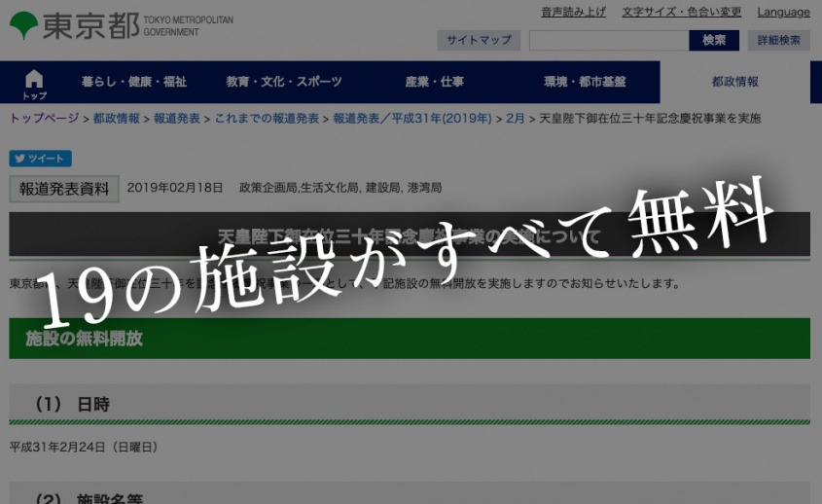822x504 pixels.
Task: Click the トップページ breadcrumb link
Action: [x=45, y=119]
